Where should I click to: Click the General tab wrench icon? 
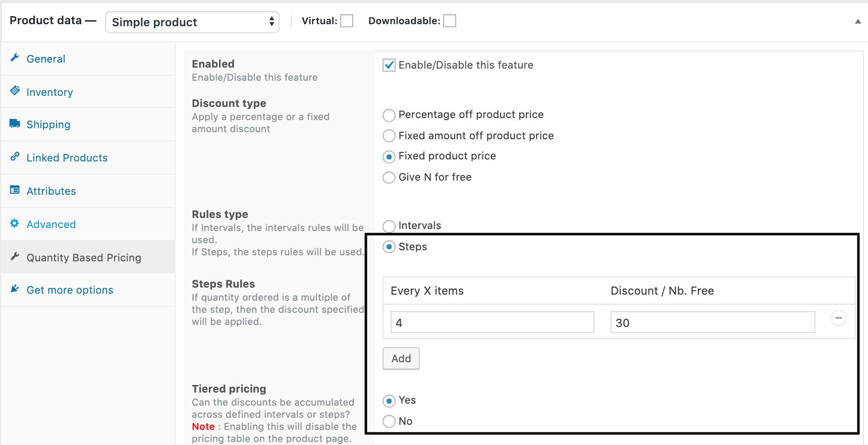[15, 58]
